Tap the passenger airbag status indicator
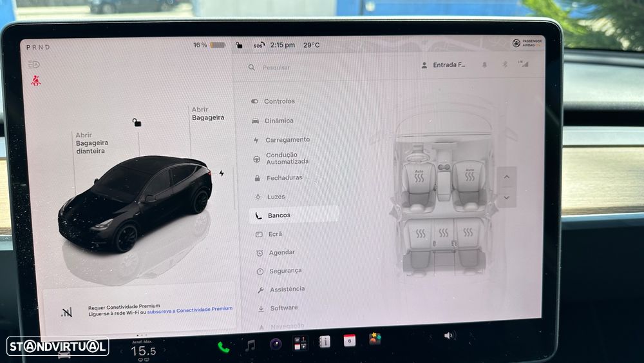 pyautogui.click(x=527, y=43)
